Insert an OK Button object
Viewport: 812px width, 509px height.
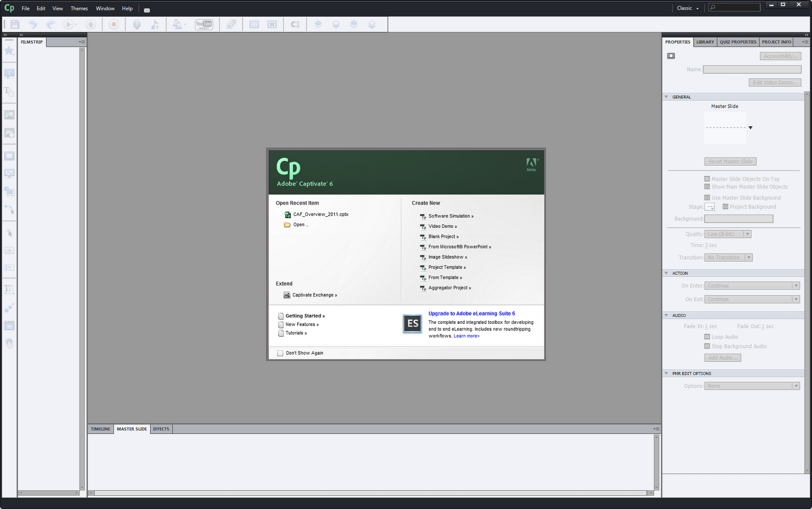pos(9,250)
